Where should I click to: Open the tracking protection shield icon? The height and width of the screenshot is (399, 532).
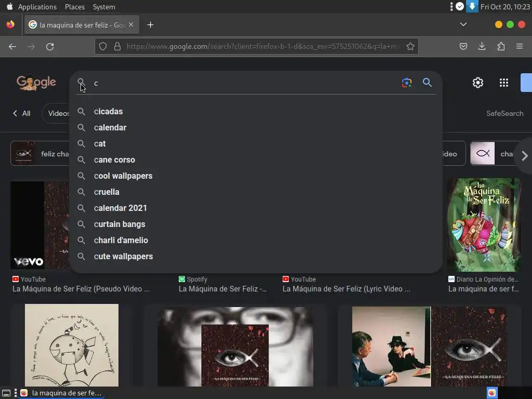(103, 46)
